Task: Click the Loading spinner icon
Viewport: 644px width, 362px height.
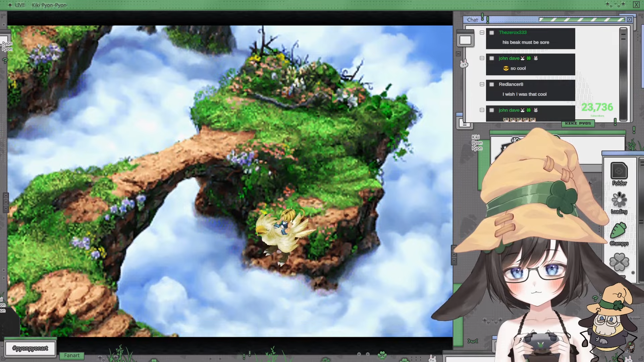Action: (x=619, y=200)
